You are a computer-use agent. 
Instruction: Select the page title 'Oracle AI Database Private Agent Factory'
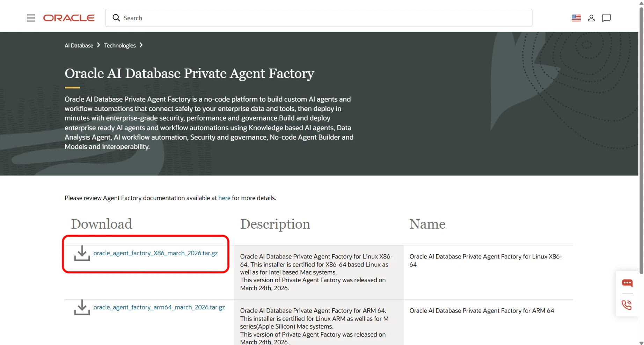pos(189,73)
